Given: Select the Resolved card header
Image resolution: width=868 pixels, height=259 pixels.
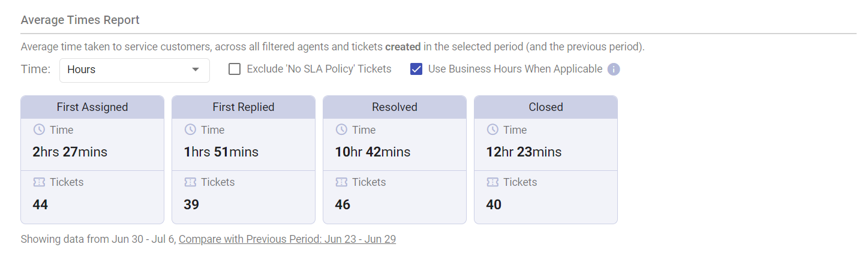Looking at the screenshot, I should click(x=395, y=107).
